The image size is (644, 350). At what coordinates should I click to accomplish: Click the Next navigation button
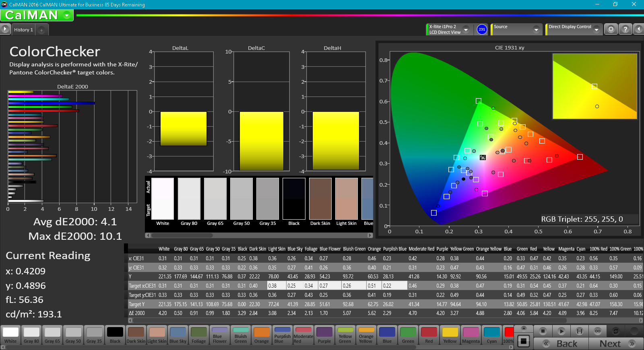click(x=616, y=344)
